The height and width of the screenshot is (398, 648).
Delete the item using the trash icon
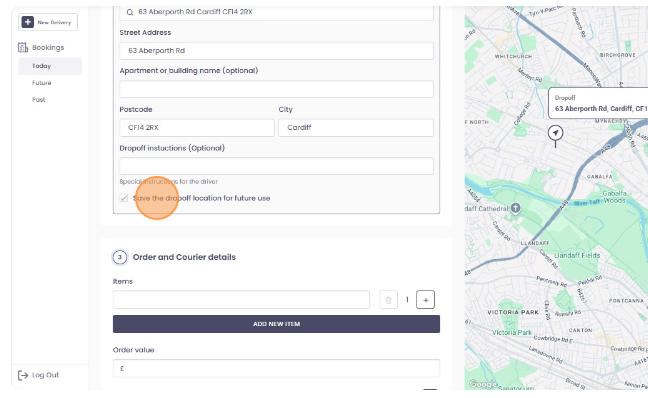point(388,300)
